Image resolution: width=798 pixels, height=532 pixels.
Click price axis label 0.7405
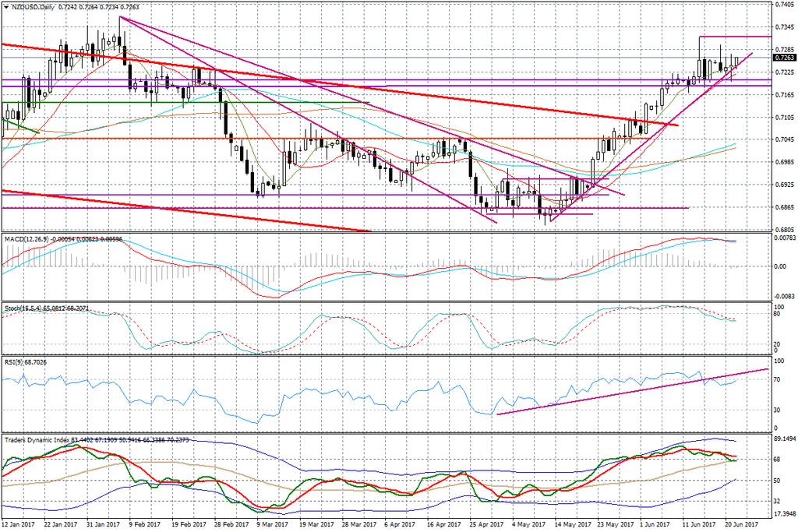tap(784, 5)
